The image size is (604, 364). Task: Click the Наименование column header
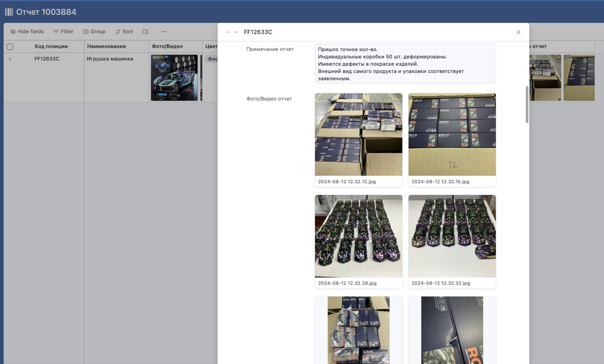click(x=106, y=46)
